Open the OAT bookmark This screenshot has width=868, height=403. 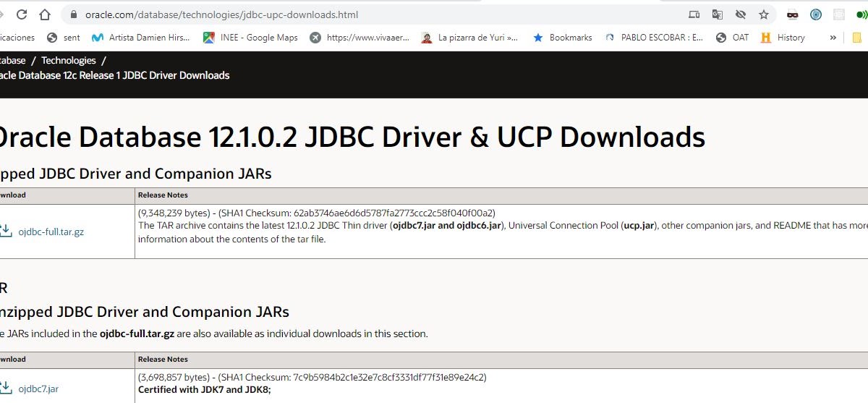(733, 38)
